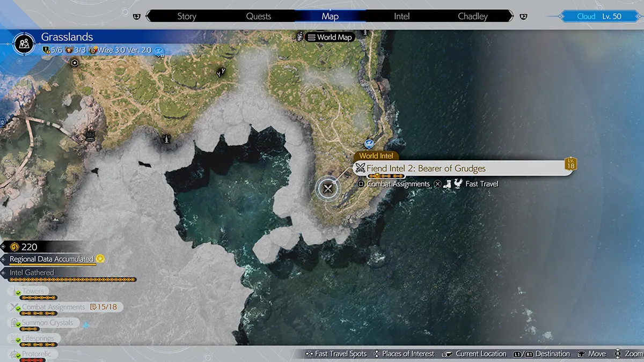
Task: Switch to the Quests tab
Action: point(258,16)
